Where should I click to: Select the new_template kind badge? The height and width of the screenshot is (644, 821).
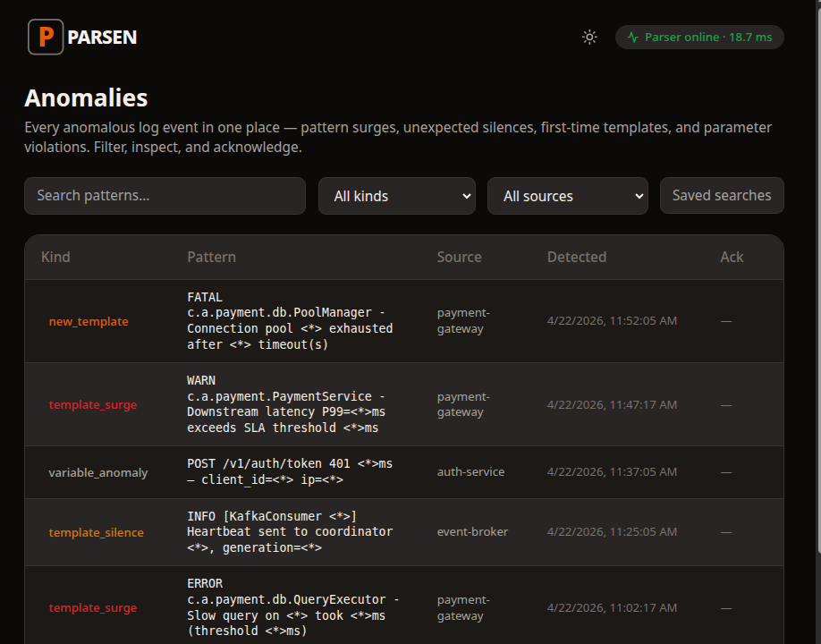[89, 321]
